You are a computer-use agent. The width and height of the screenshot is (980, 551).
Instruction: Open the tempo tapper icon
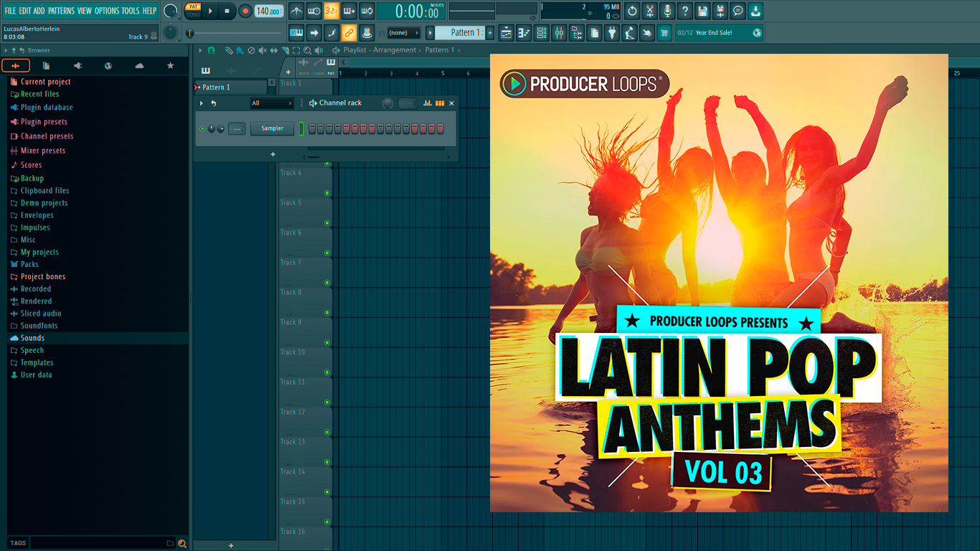click(x=630, y=32)
